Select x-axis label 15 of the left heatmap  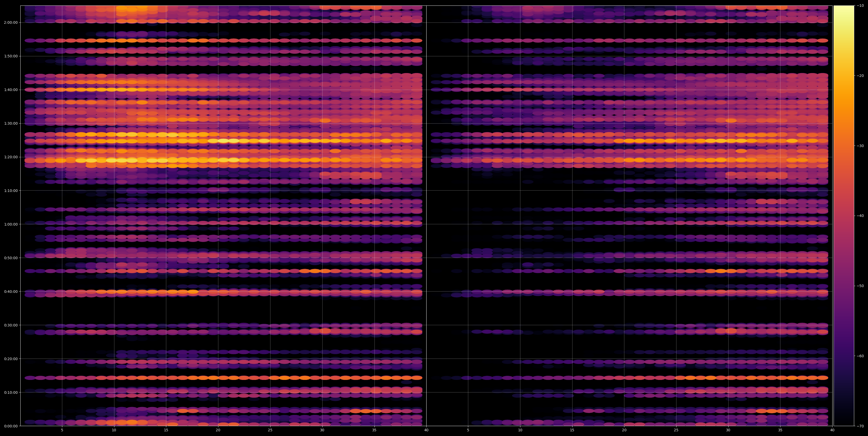click(166, 430)
